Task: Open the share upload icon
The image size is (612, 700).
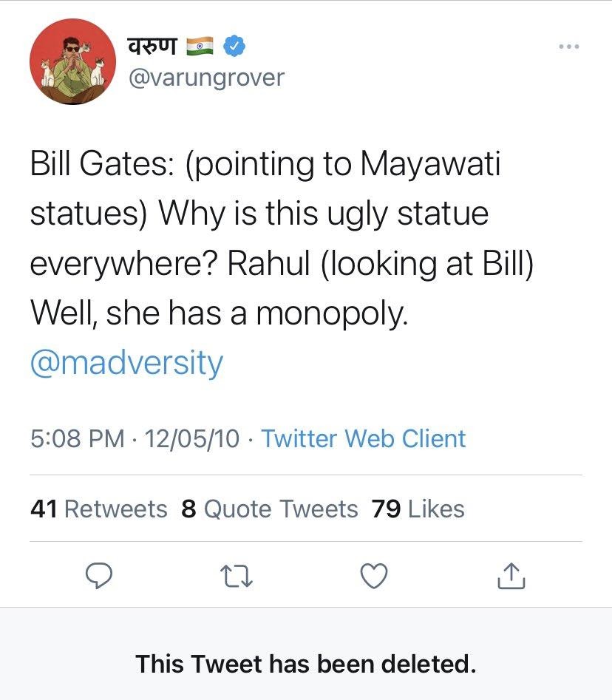Action: [x=512, y=575]
